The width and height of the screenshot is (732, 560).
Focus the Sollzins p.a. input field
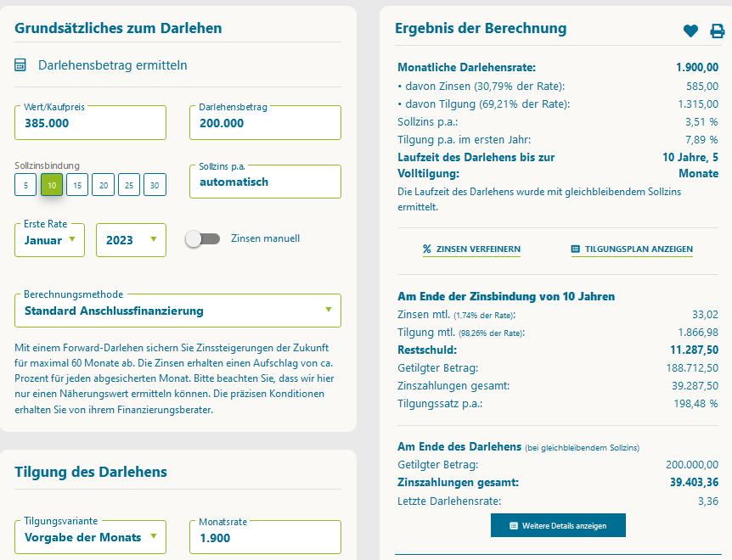265,182
